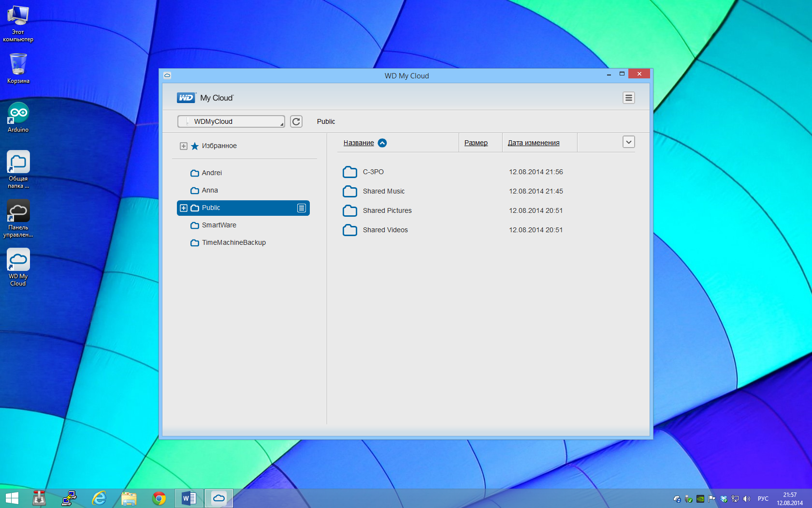Open the Общая папка desktop shortcut
The image size is (812, 508).
point(18,169)
